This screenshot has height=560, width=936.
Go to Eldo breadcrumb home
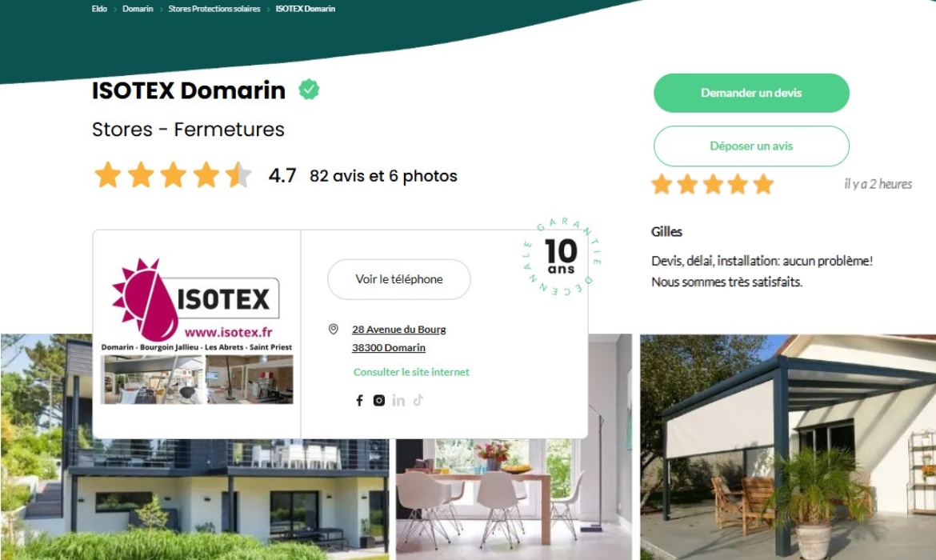99,9
